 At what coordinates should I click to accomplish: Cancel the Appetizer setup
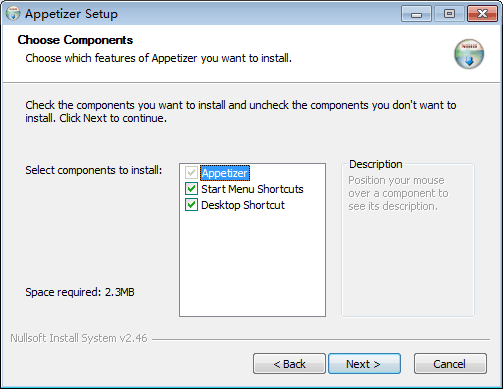[450, 364]
